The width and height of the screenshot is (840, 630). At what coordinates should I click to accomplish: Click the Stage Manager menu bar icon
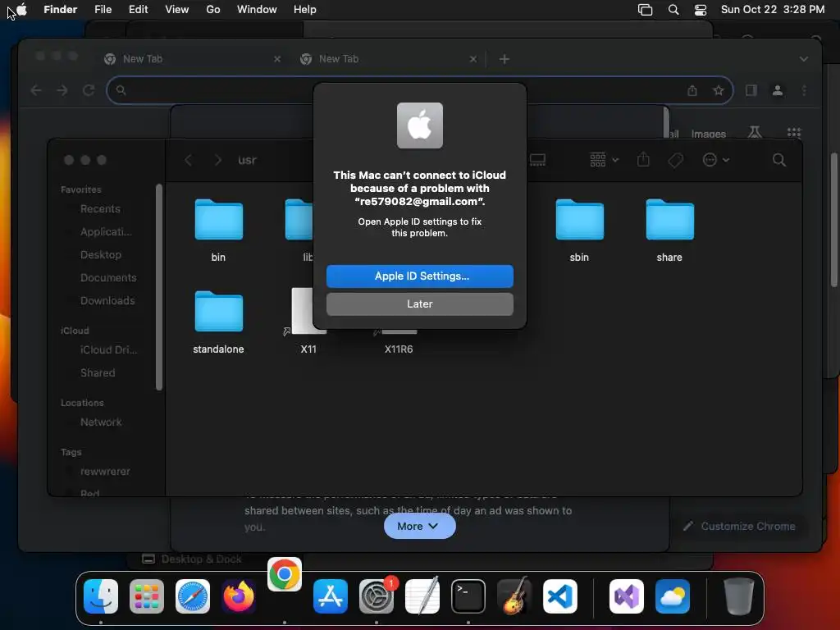click(x=645, y=10)
